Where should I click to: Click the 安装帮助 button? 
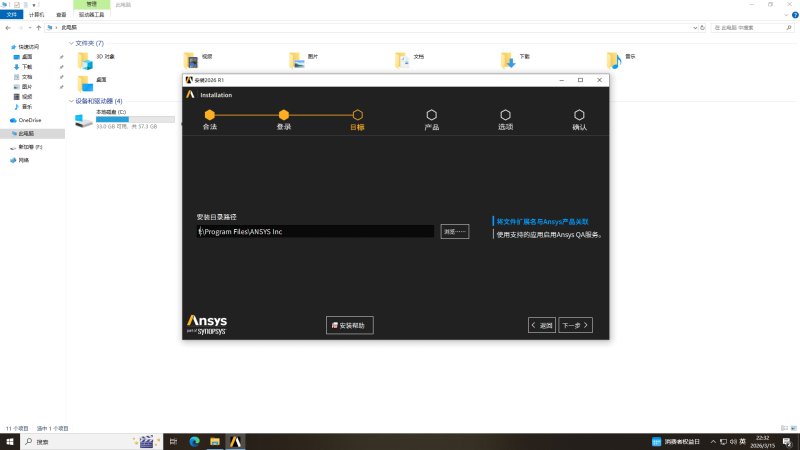(349, 325)
